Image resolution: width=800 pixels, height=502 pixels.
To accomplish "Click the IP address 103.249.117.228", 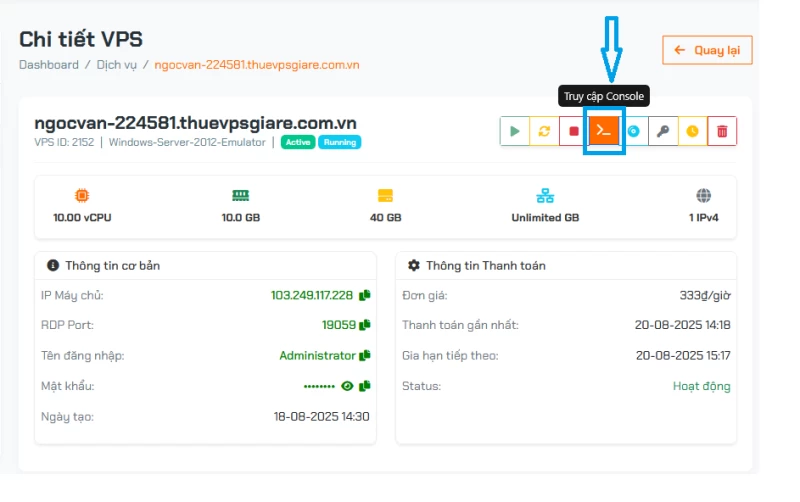I will click(x=312, y=295).
